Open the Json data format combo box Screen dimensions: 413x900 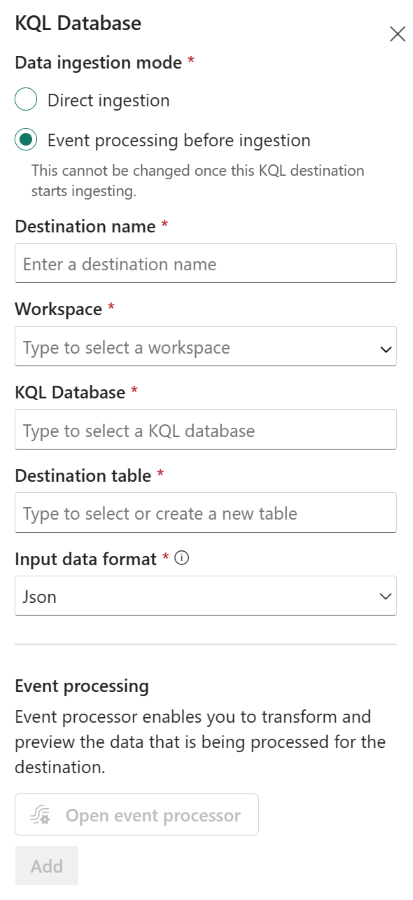coord(205,596)
